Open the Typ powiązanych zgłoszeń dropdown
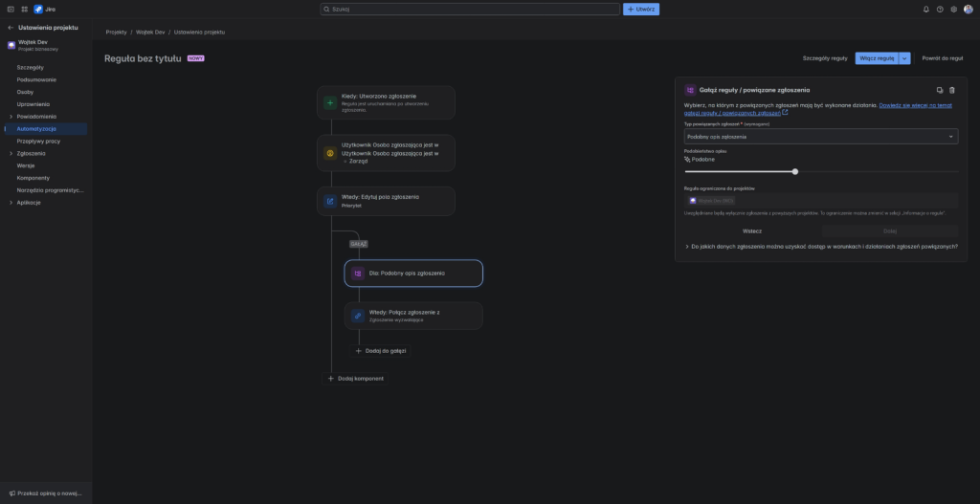The image size is (980, 504). pos(820,136)
